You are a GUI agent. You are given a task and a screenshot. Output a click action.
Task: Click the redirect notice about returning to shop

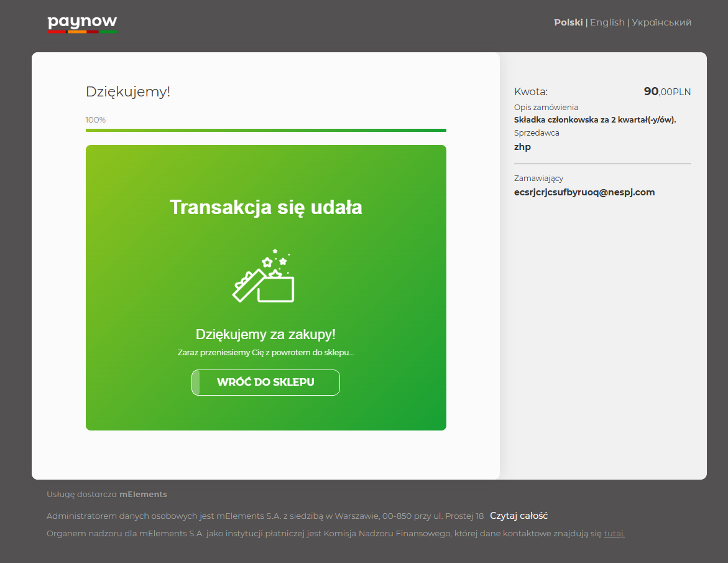pos(265,353)
